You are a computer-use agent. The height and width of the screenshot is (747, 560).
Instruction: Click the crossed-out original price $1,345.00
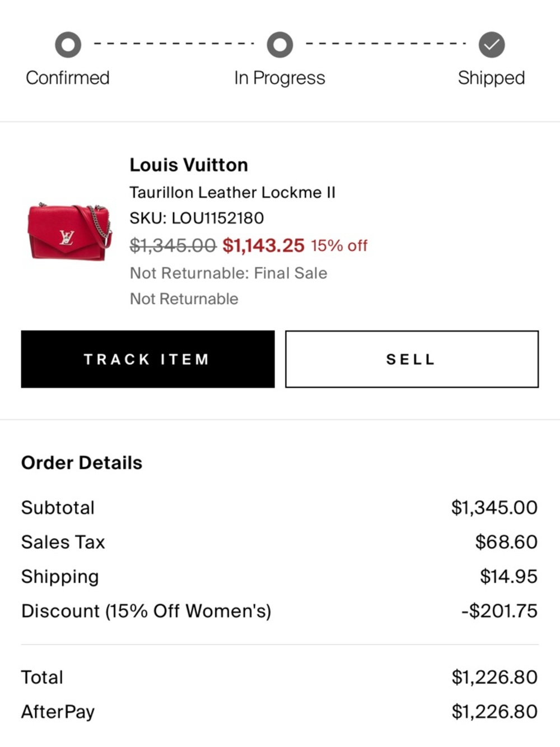tap(172, 245)
